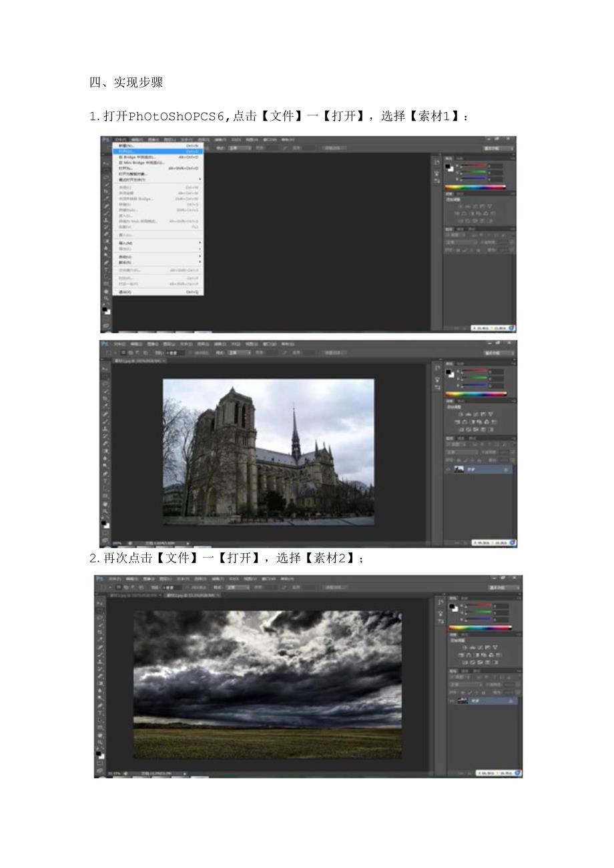Hide the cathedral background layer using its eye icon

pyautogui.click(x=449, y=470)
